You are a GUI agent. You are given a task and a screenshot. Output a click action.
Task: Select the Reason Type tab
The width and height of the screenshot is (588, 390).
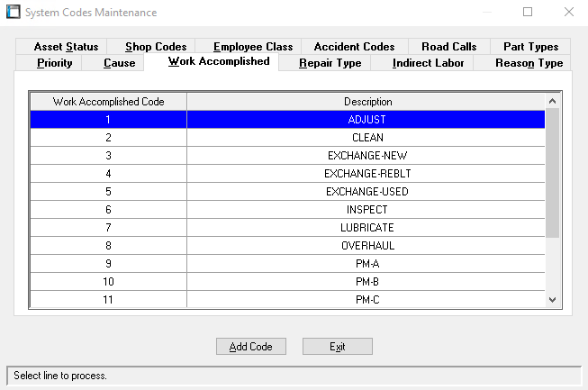click(x=529, y=63)
